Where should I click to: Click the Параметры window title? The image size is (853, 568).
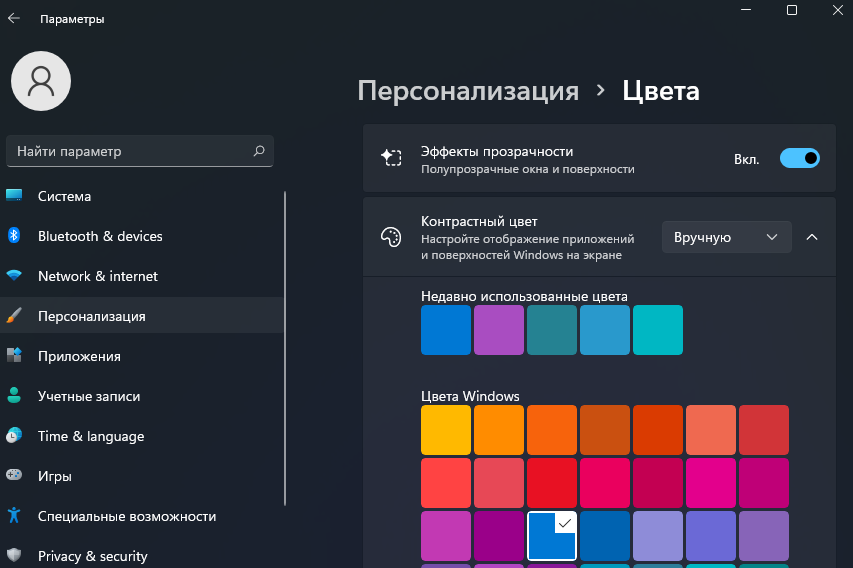tap(72, 19)
